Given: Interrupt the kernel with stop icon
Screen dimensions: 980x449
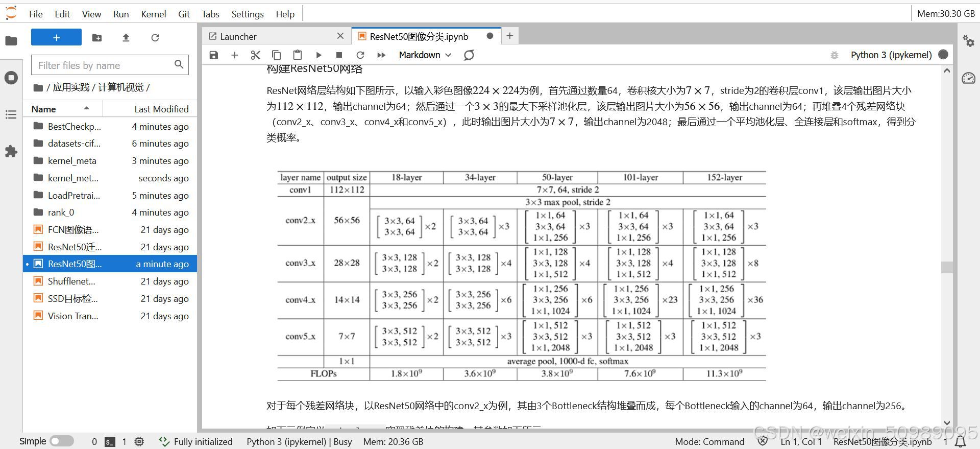Looking at the screenshot, I should [339, 55].
